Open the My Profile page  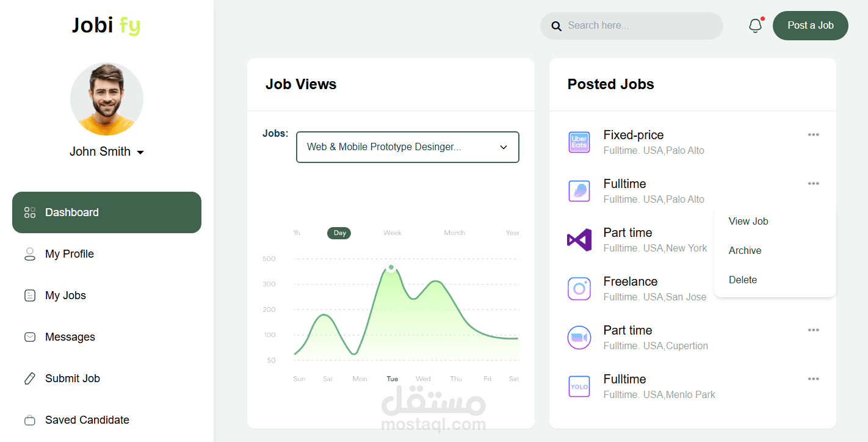[69, 254]
